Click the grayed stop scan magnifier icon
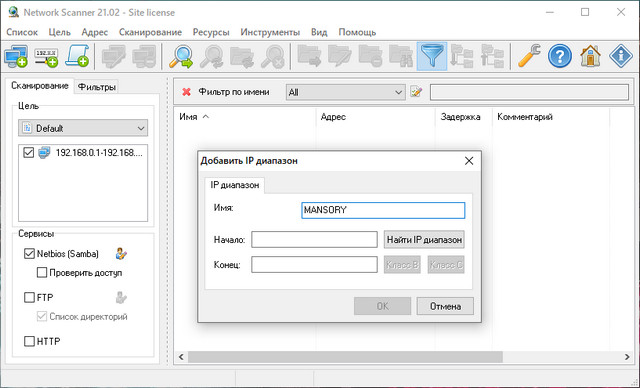640x388 pixels. click(x=273, y=56)
